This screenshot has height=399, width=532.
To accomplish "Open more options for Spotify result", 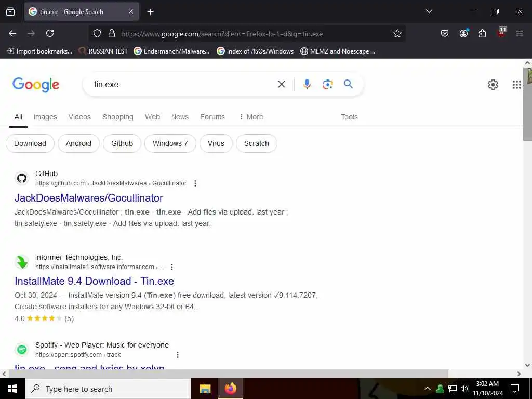I will pyautogui.click(x=178, y=354).
